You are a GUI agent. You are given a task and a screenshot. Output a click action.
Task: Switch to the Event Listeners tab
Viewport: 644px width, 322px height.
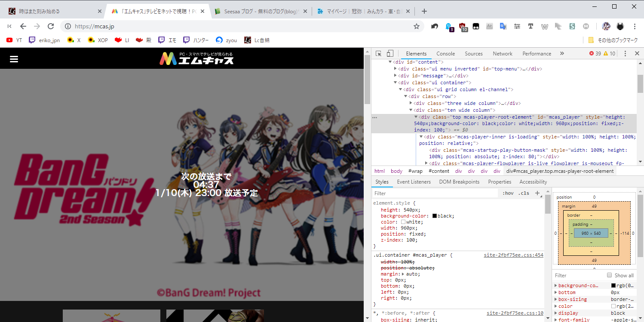coord(414,182)
